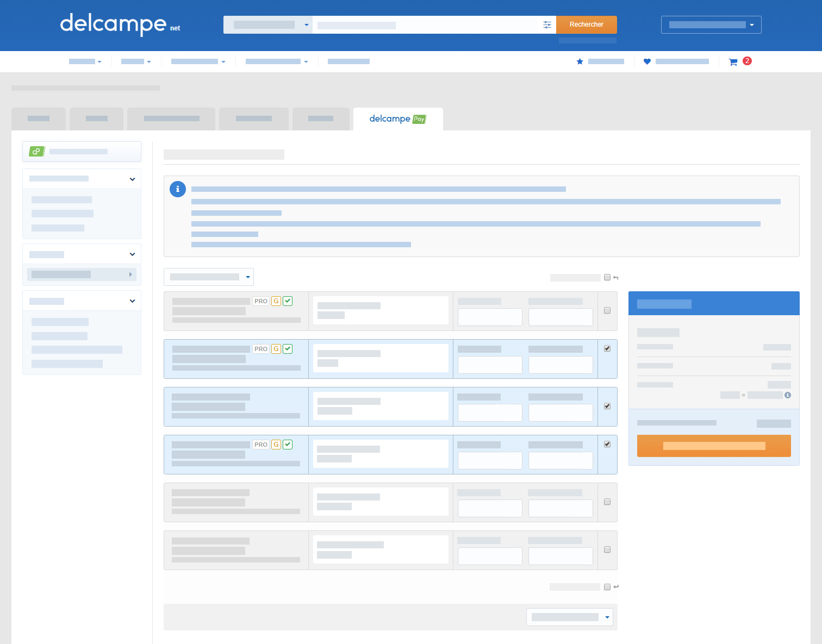Open the heart wishlist icon link
Viewport: 822px width, 644px height.
click(x=647, y=61)
